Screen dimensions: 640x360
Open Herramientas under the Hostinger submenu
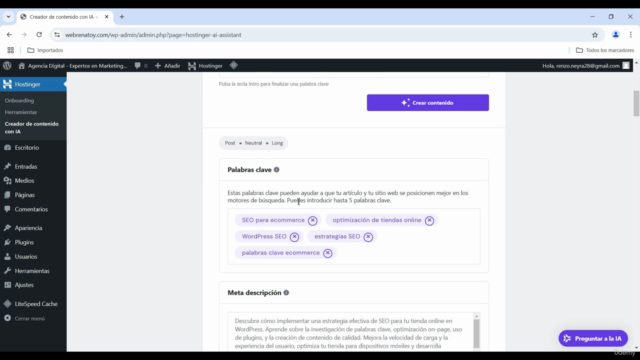click(x=21, y=112)
